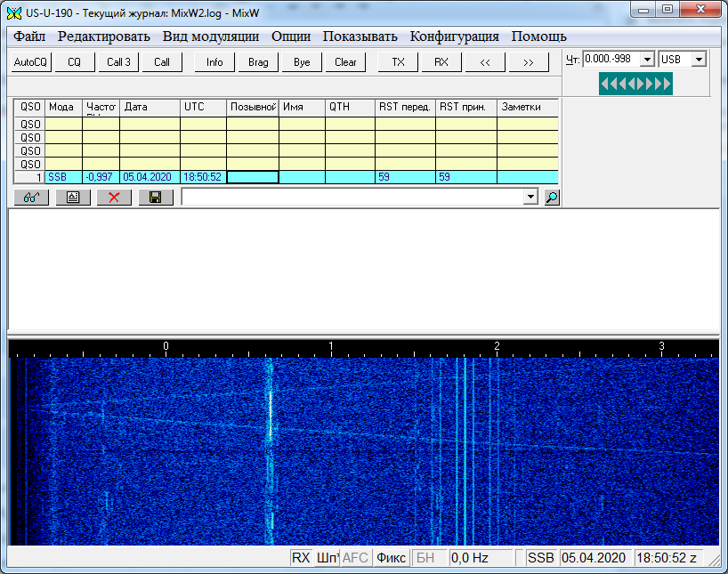The image size is (728, 574).
Task: Click the AutoCQ macro button
Action: pos(30,62)
